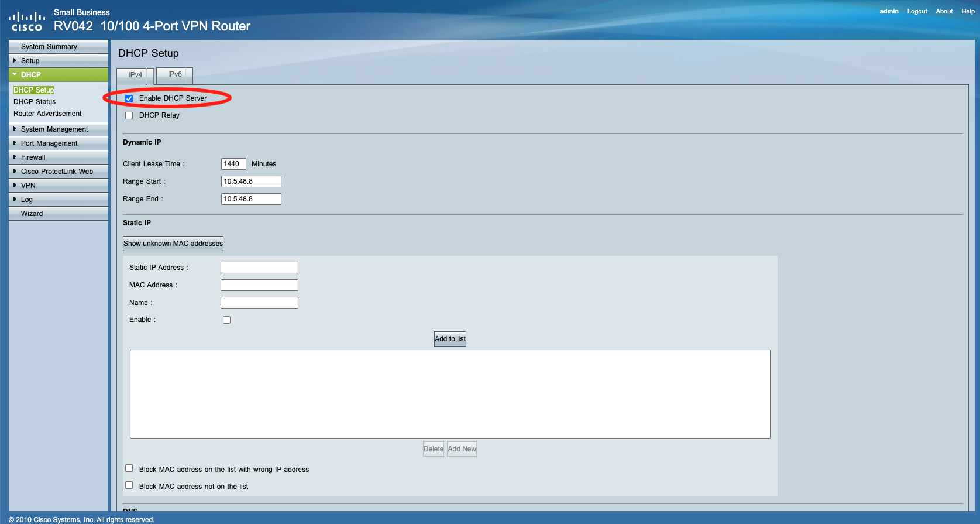Click the Static IP Address field
This screenshot has width=980, height=524.
(259, 268)
